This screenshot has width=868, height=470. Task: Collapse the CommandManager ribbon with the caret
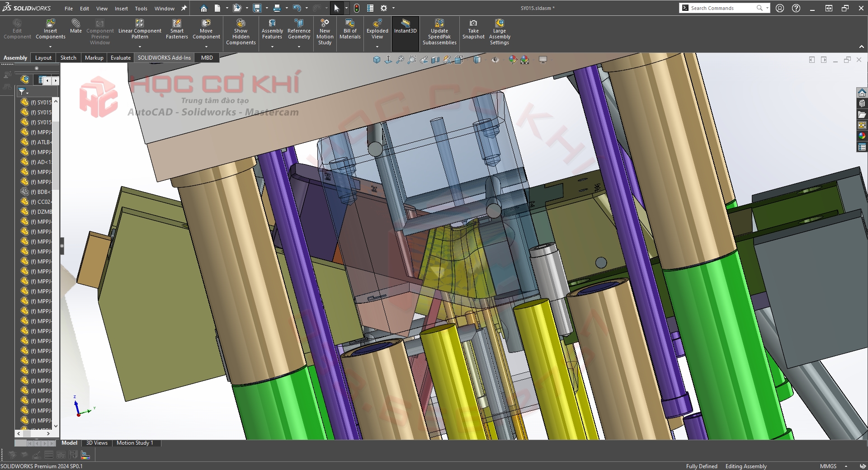(x=862, y=47)
